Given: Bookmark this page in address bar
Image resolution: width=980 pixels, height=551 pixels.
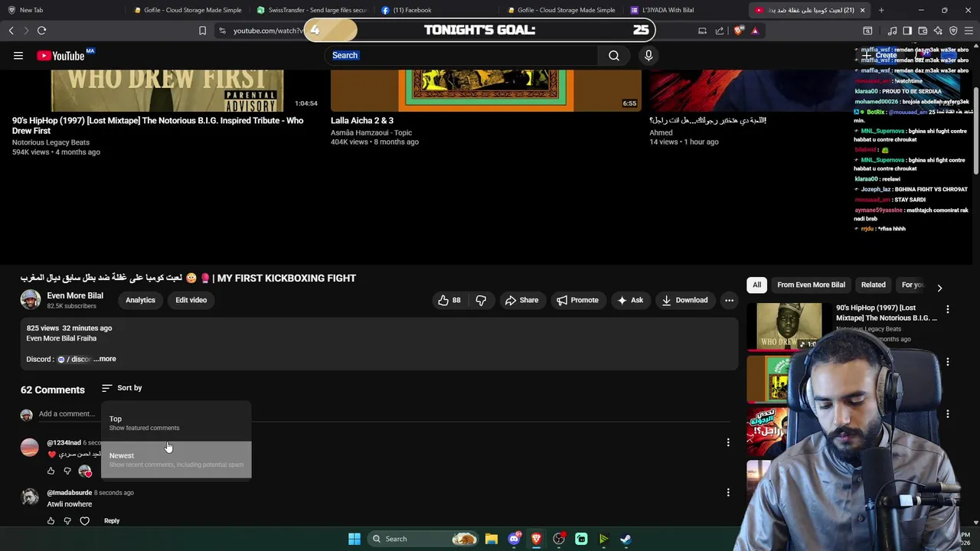Looking at the screenshot, I should pyautogui.click(x=202, y=31).
